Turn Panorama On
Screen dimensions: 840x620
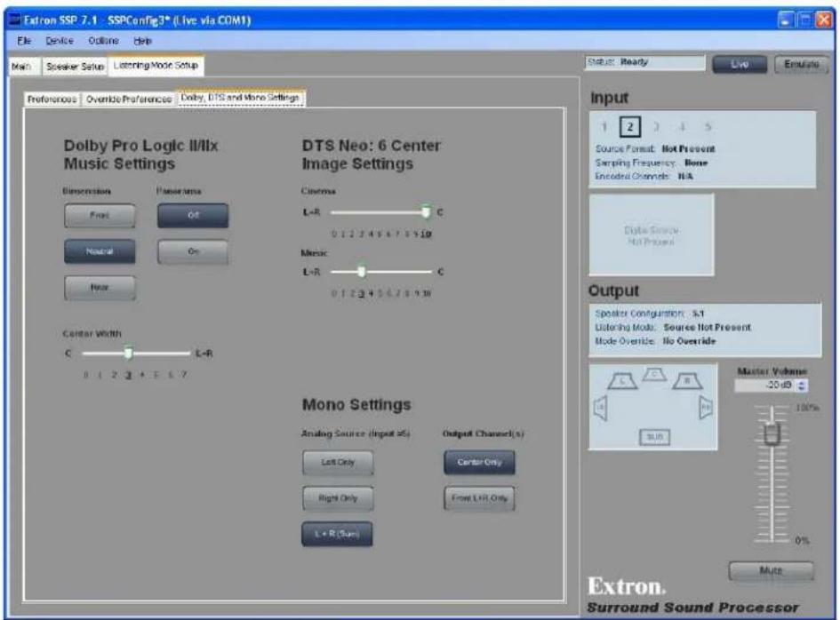pyautogui.click(x=193, y=251)
